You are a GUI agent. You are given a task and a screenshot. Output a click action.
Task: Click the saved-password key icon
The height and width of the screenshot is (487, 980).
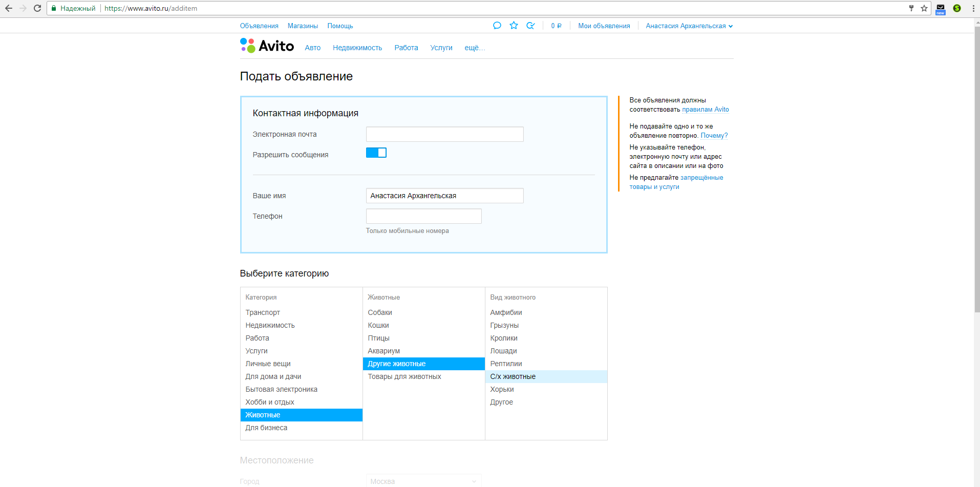[911, 8]
